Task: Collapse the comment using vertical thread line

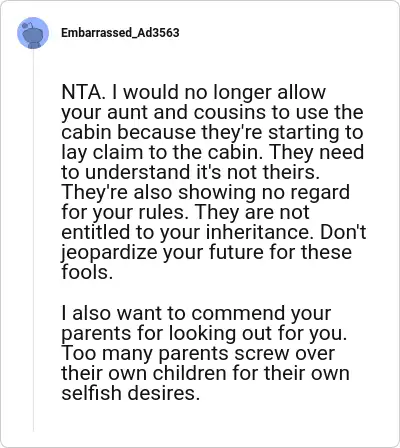Action: pyautogui.click(x=33, y=240)
